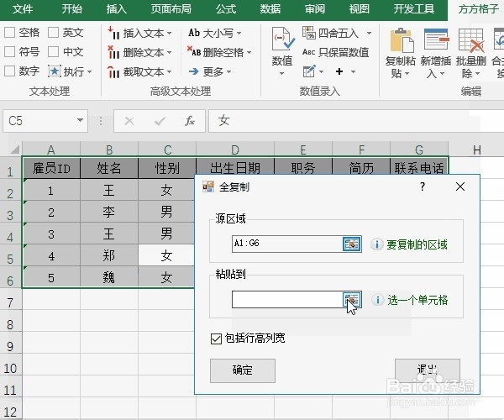Viewport: 504px width, 420px height.
Task: Uncheck 包括行高列宽 checkbox
Action: click(x=216, y=339)
